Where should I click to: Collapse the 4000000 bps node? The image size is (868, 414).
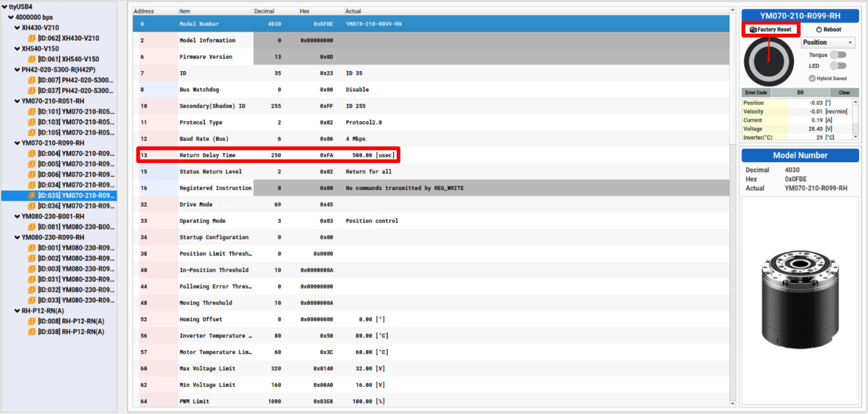(x=11, y=17)
